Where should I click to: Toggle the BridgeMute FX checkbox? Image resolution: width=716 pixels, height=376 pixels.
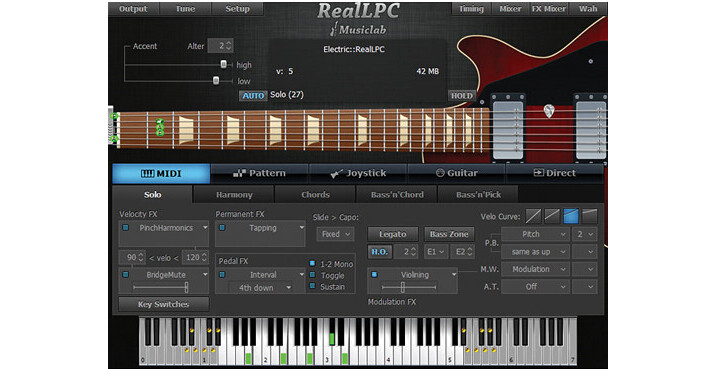pyautogui.click(x=126, y=275)
